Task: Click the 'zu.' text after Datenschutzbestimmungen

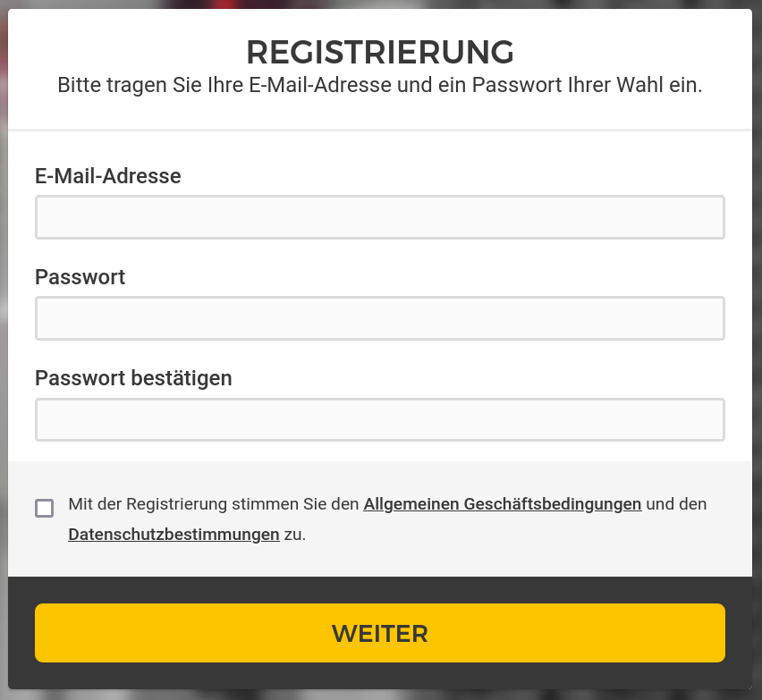Action: pos(295,535)
